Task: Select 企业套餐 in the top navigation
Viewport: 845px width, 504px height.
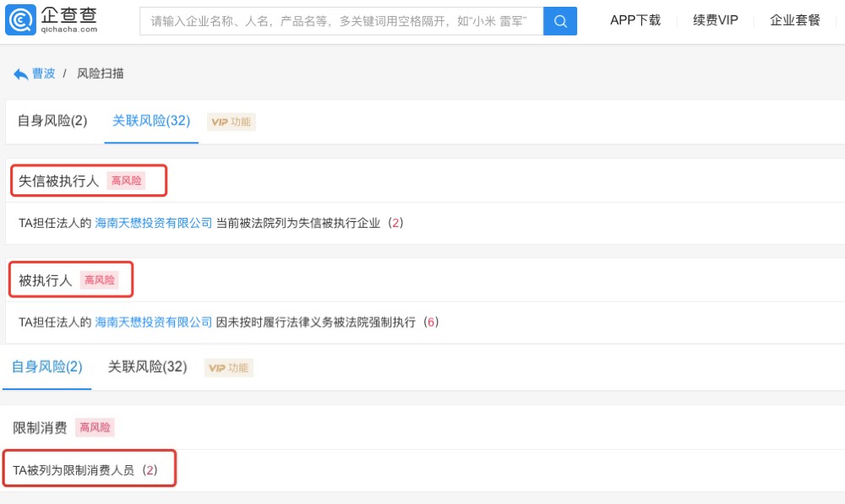Action: click(x=794, y=20)
